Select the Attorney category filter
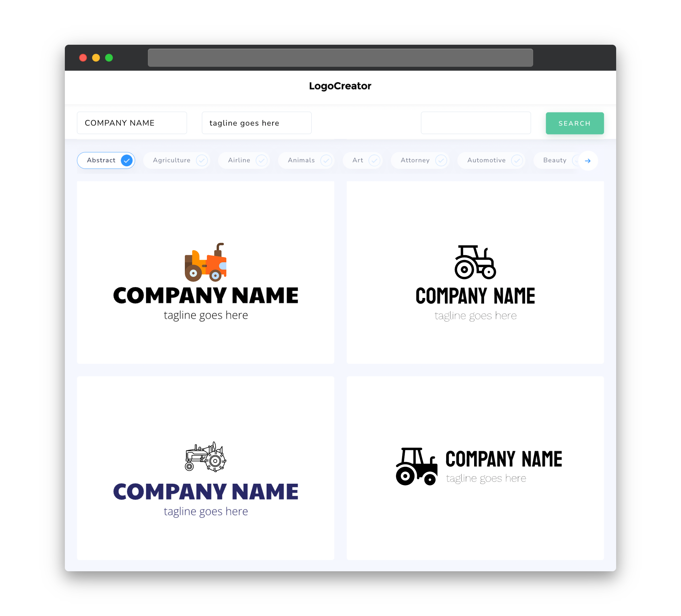681x616 pixels. tap(421, 160)
